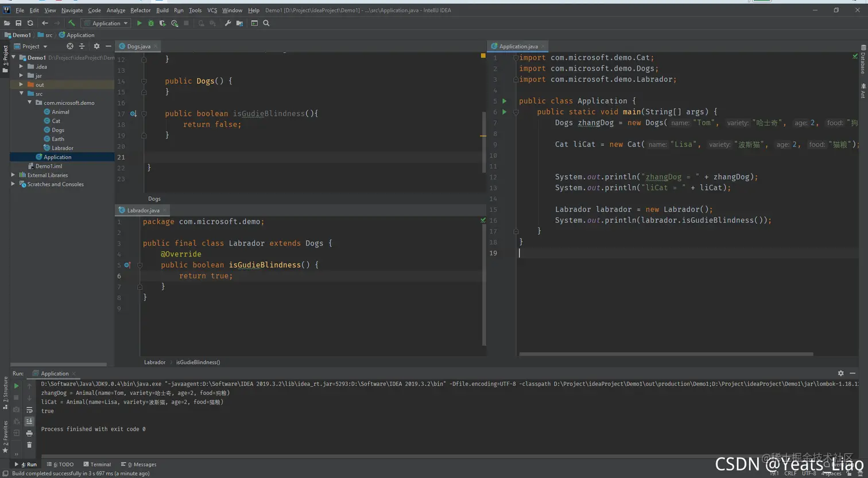868x478 pixels.
Task: Toggle scroll to end in the Run console
Action: pyautogui.click(x=29, y=421)
